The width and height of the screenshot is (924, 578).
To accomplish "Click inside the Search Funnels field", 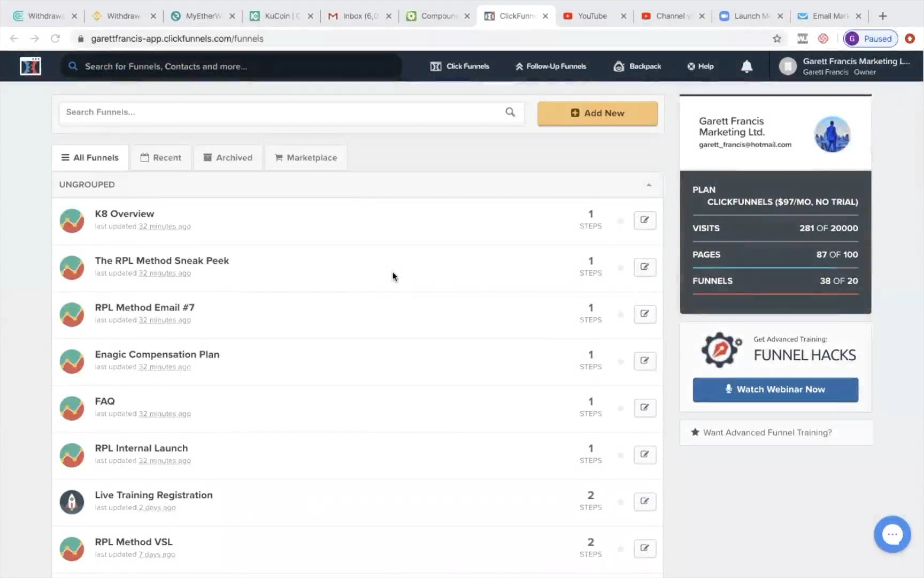I will (x=267, y=112).
